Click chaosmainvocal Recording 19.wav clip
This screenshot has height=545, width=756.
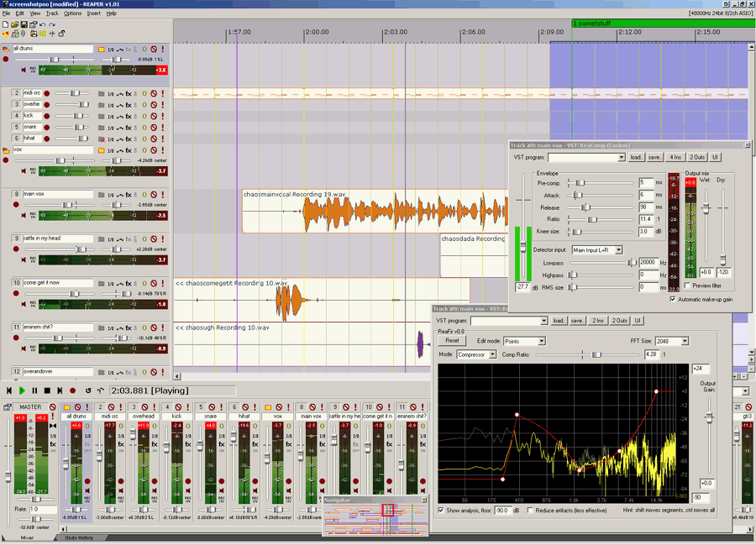[375, 211]
